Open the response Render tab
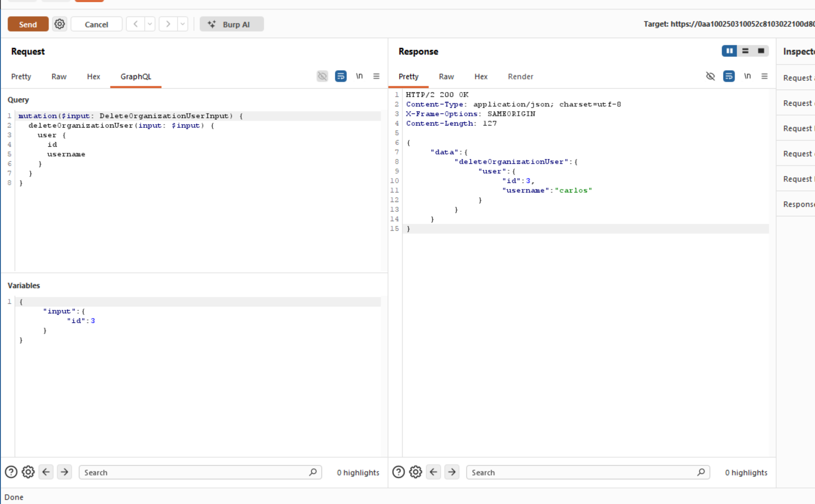Screen dimensions: 815x504 [x=520, y=76]
